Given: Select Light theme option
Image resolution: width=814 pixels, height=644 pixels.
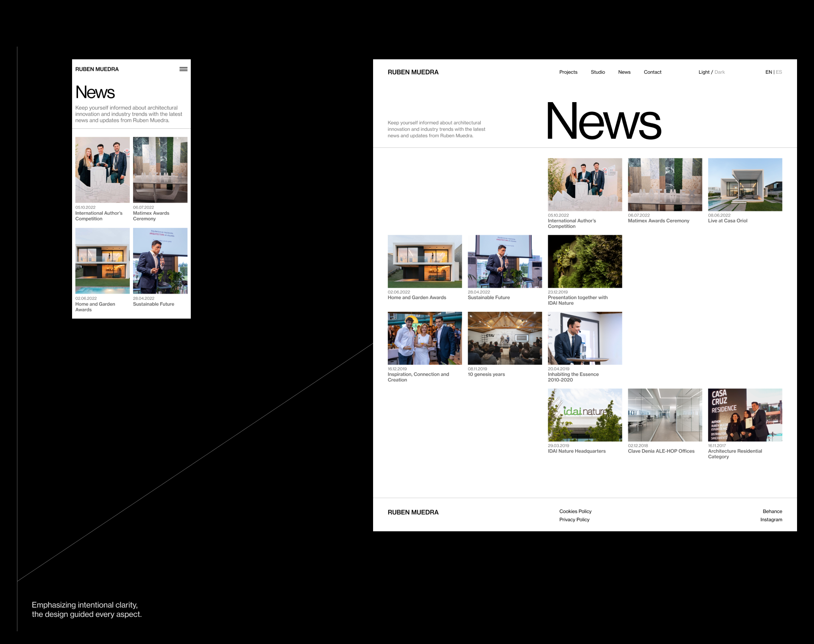Looking at the screenshot, I should click(x=704, y=72).
